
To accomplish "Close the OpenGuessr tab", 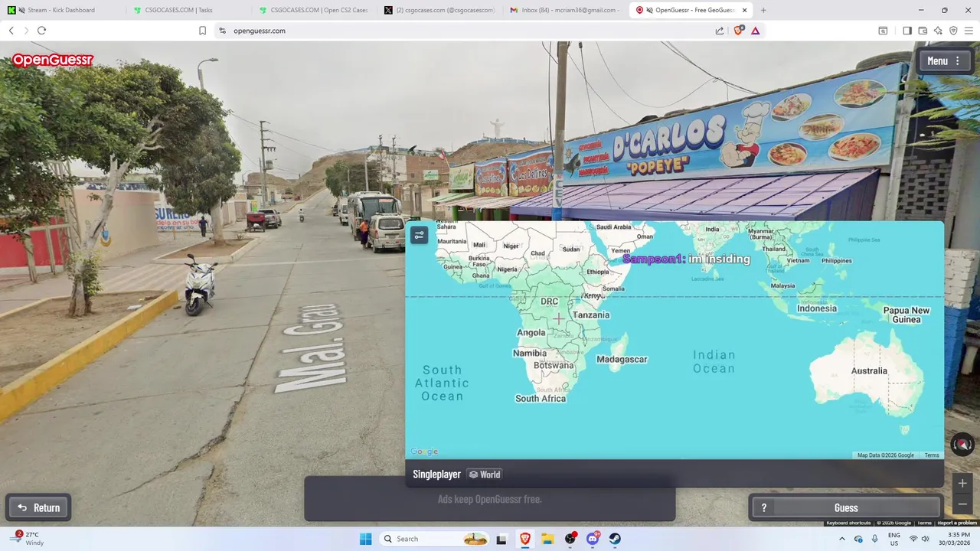I will (745, 10).
